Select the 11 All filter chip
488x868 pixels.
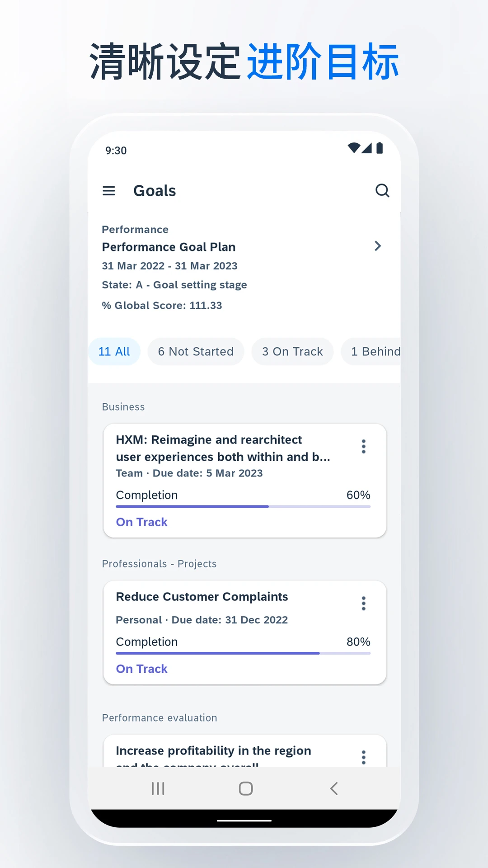click(114, 351)
